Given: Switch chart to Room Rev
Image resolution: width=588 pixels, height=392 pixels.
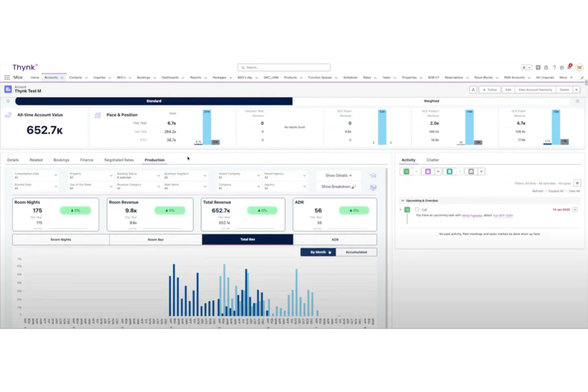Looking at the screenshot, I should click(x=156, y=239).
